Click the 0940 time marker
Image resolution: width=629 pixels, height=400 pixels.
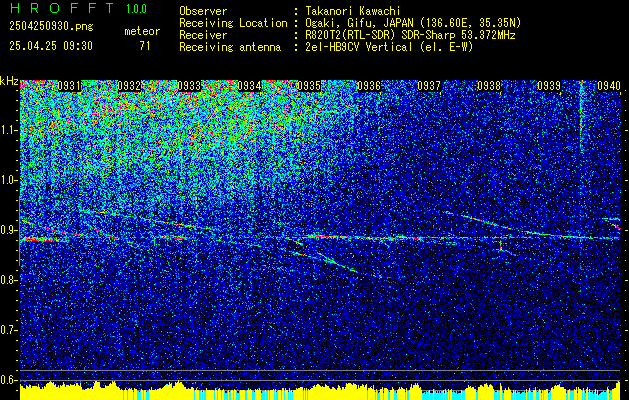coord(609,86)
